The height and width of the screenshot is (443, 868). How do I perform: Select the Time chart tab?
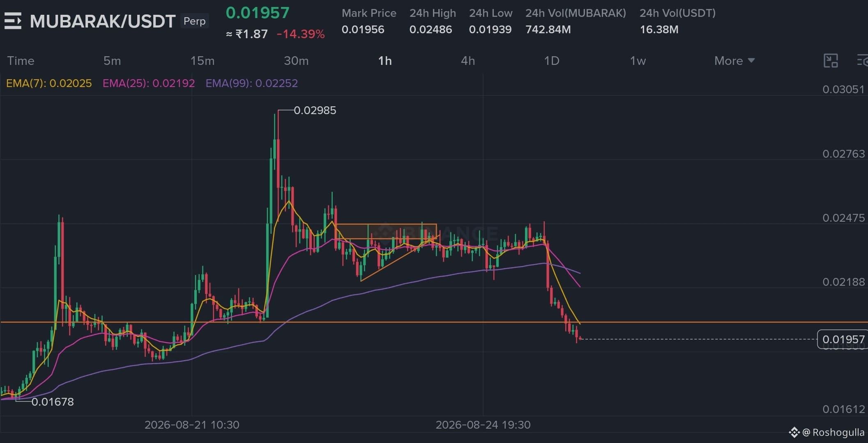(21, 61)
